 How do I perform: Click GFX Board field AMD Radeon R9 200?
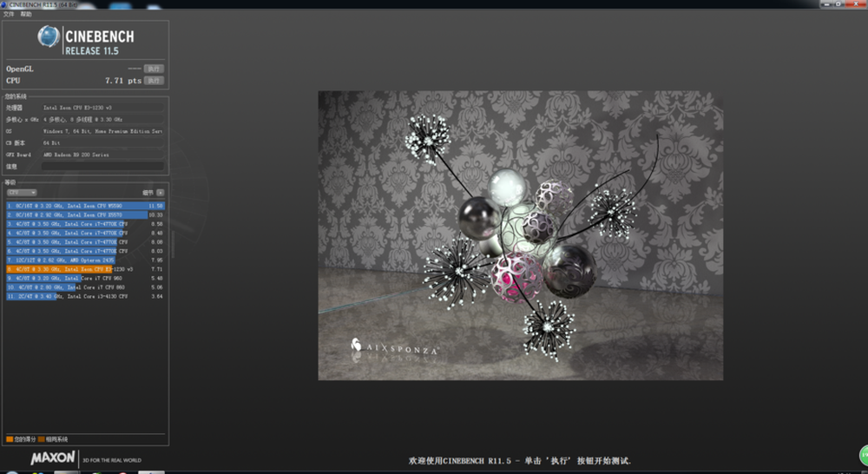click(103, 155)
